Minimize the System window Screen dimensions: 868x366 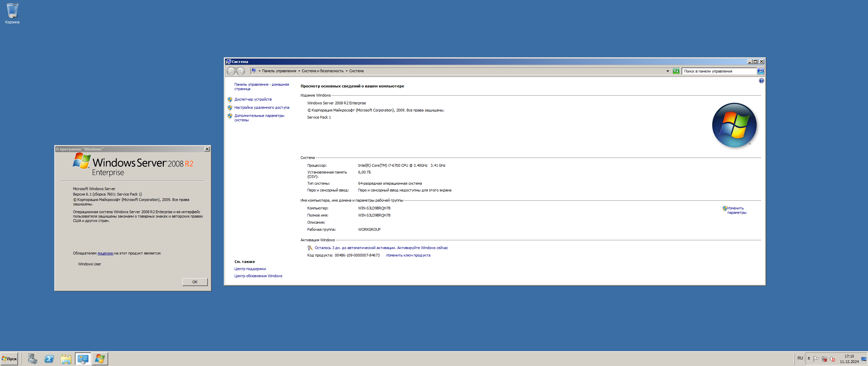(x=750, y=62)
